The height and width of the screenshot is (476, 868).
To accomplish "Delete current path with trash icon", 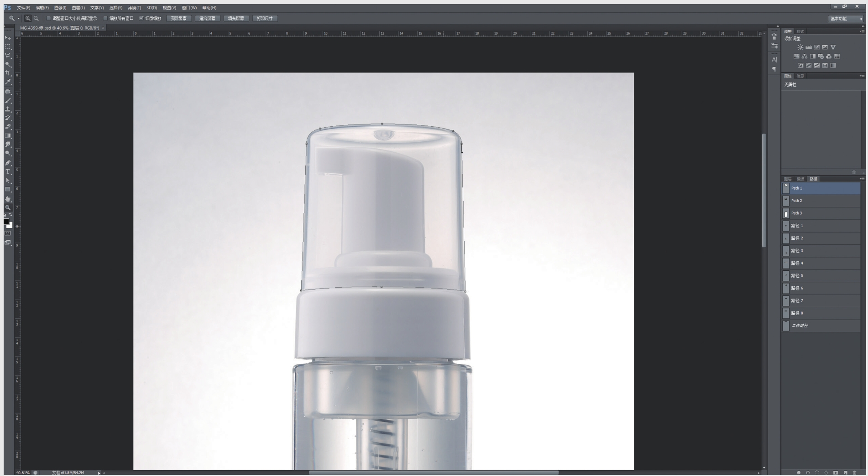I will [855, 473].
